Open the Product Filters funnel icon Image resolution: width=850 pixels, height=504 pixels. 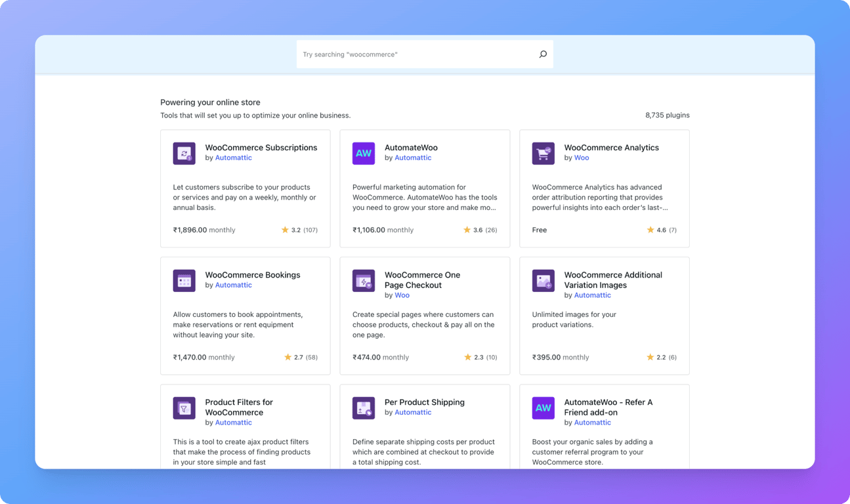point(184,408)
